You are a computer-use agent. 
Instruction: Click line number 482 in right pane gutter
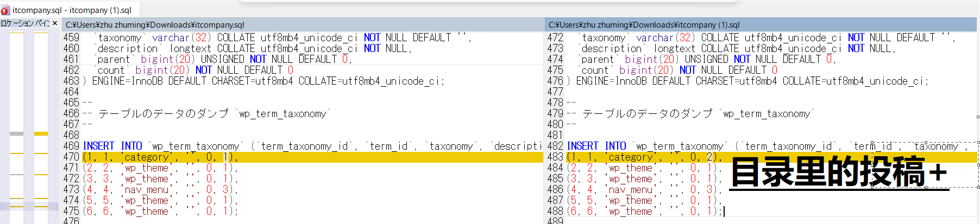555,146
